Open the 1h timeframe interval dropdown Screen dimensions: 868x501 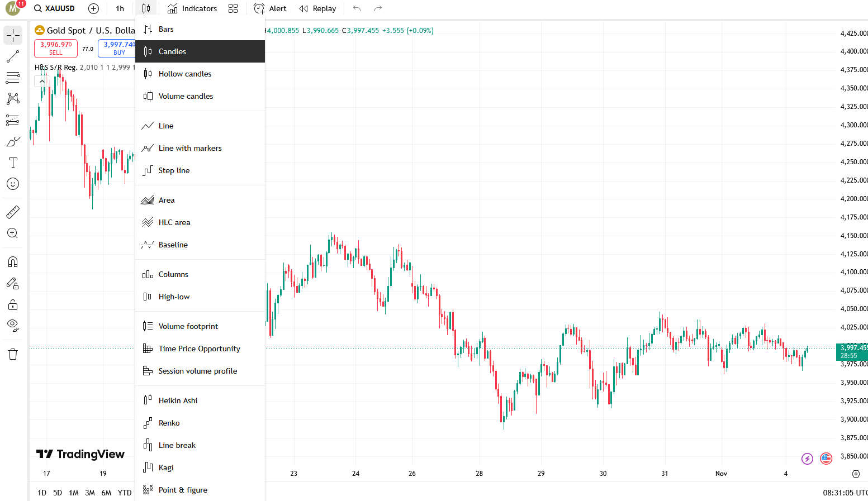[120, 8]
